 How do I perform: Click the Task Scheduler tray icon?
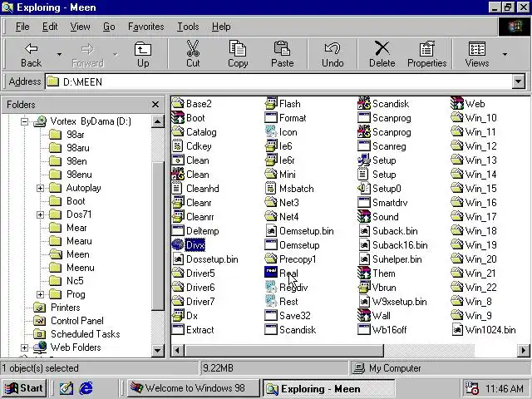click(471, 388)
